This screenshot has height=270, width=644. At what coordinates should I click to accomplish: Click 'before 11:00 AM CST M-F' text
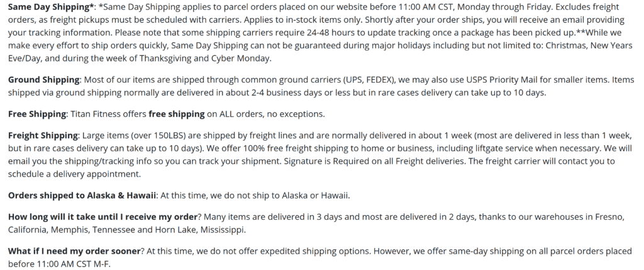(58, 264)
